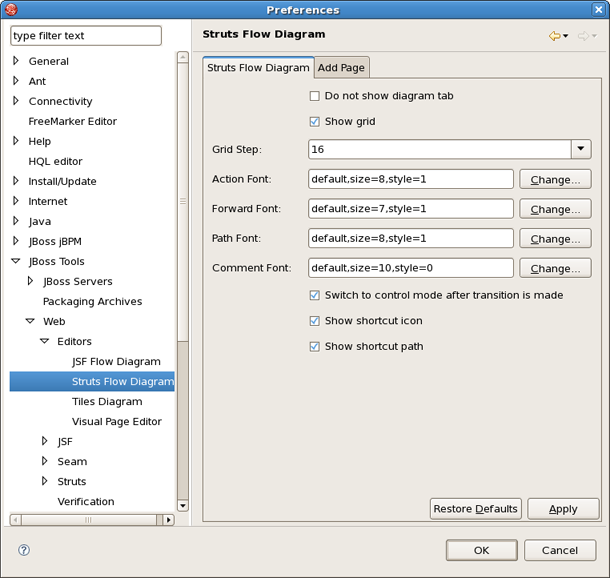Click the Apply button
The height and width of the screenshot is (578, 610).
563,508
